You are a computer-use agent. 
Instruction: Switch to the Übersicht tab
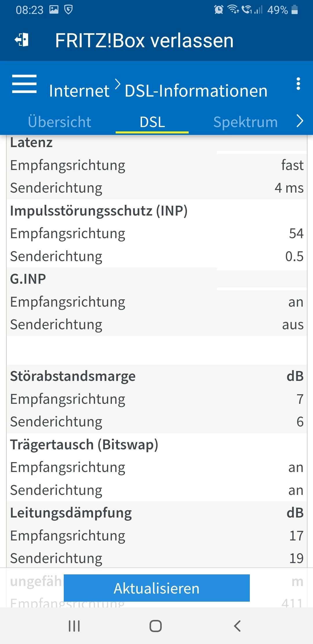click(x=60, y=122)
